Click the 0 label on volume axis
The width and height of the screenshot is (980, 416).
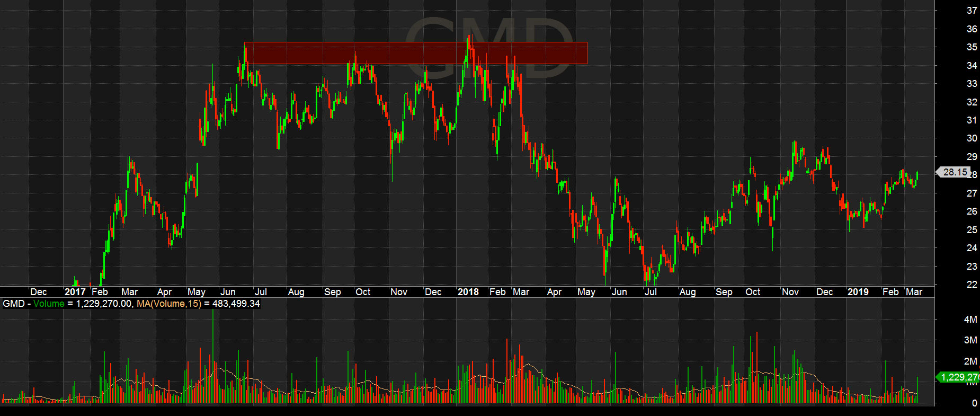[974, 403]
